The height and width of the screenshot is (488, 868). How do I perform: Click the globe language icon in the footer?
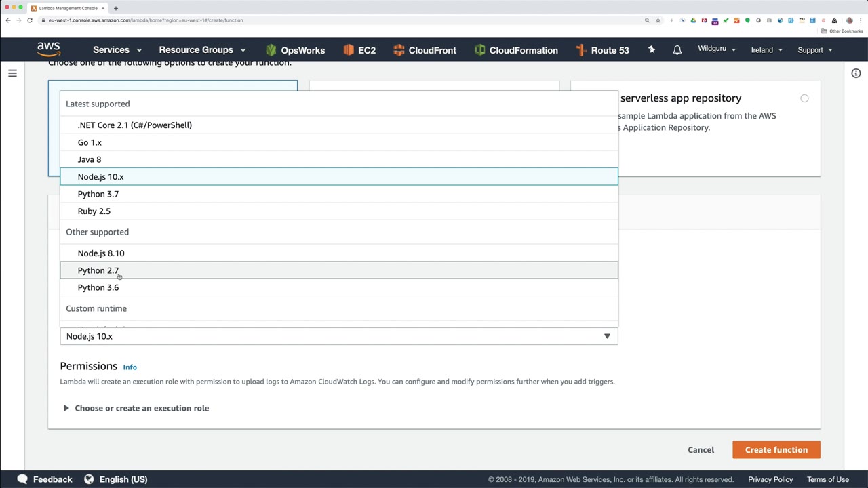click(x=89, y=479)
